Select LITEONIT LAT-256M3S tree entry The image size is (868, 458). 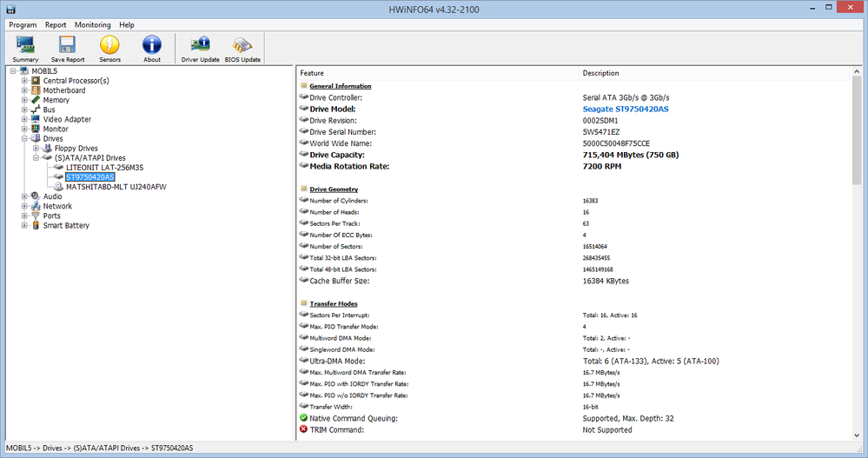point(104,167)
